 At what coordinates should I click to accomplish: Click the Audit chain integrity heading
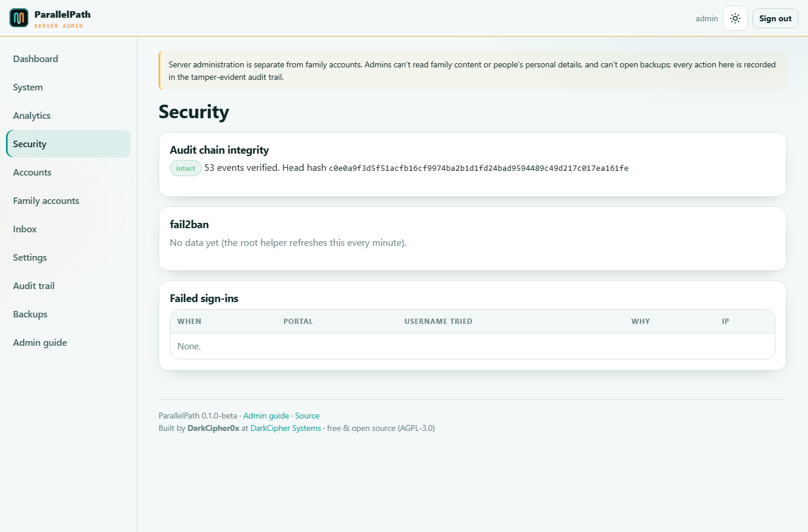tap(219, 150)
